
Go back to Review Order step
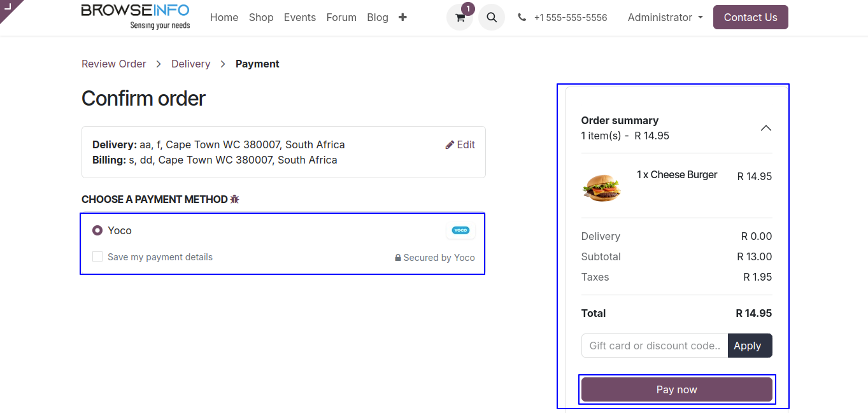[x=114, y=64]
